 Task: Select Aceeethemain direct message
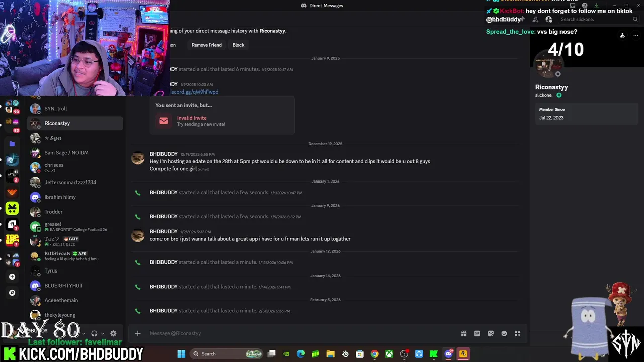coord(75,300)
